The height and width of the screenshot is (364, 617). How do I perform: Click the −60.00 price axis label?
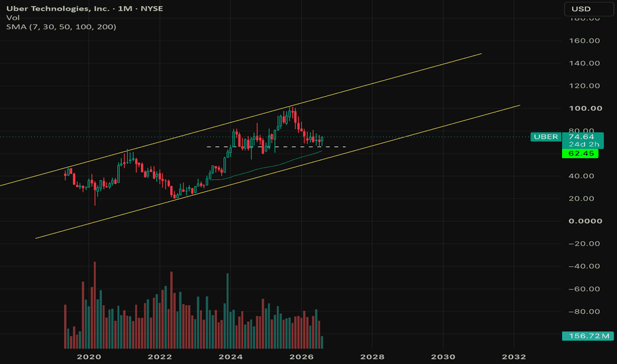pos(585,289)
